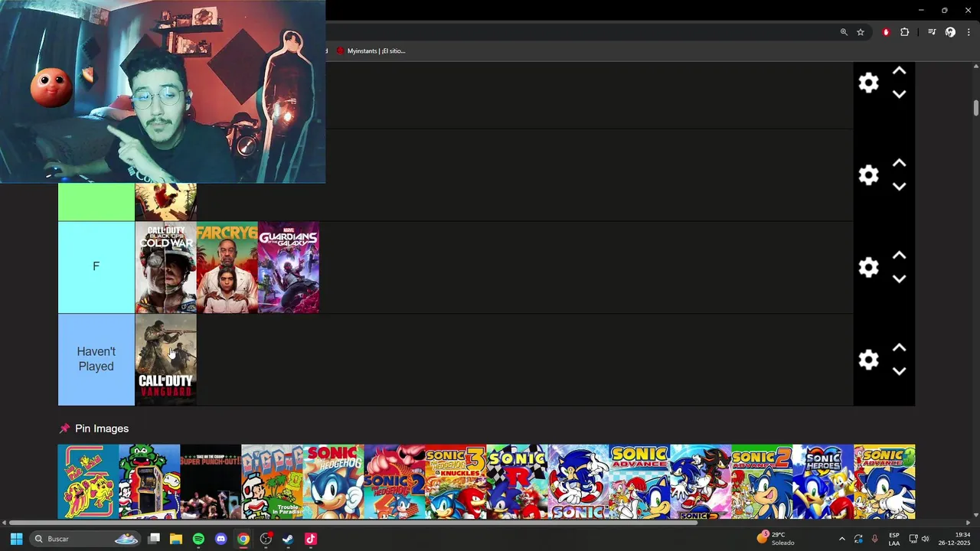The width and height of the screenshot is (980, 551).
Task: Move the F tier row down
Action: 900,279
